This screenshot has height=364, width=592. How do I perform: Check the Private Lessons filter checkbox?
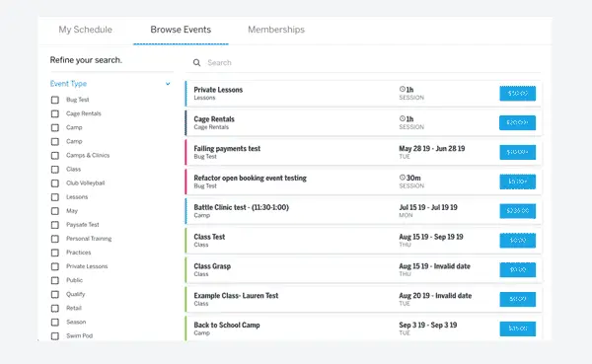point(55,266)
